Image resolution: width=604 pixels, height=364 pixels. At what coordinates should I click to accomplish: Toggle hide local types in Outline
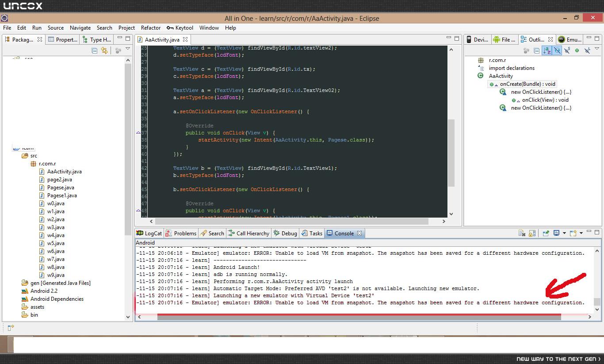587,50
